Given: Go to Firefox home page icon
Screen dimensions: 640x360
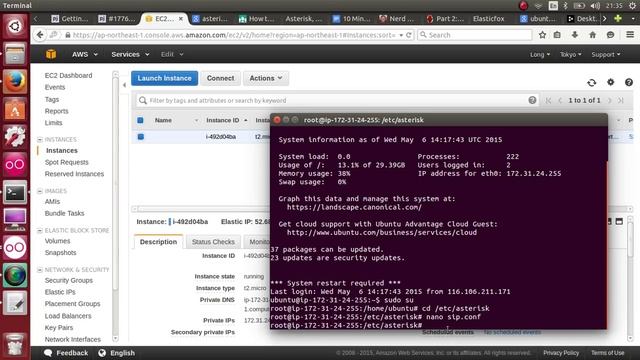Looking at the screenshot, I should pos(592,35).
